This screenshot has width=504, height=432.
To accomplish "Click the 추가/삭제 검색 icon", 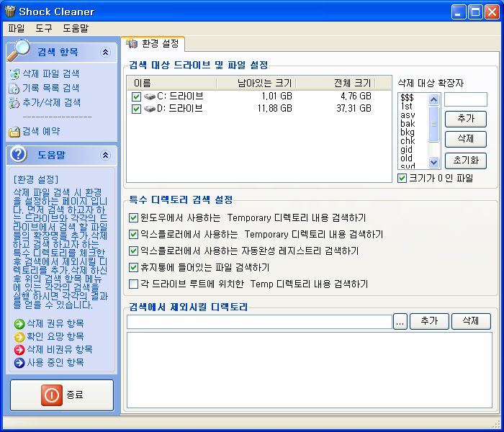I will click(x=14, y=103).
